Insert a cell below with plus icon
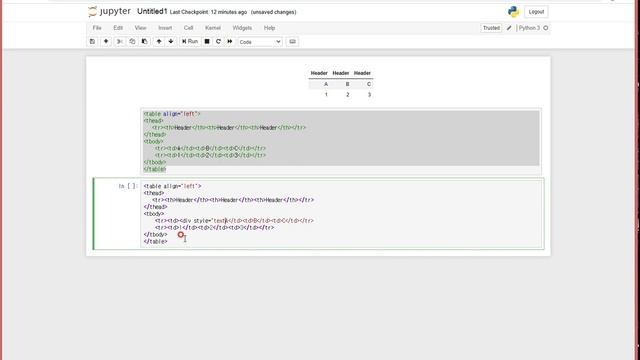The image size is (640, 360). coord(106,42)
